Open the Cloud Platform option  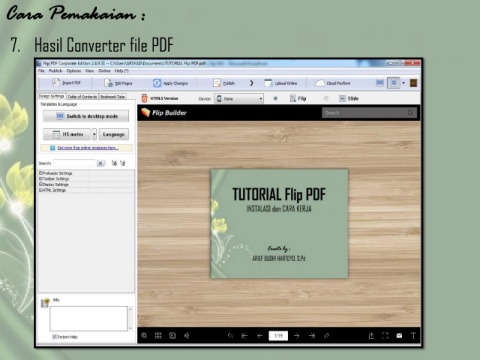tap(333, 83)
